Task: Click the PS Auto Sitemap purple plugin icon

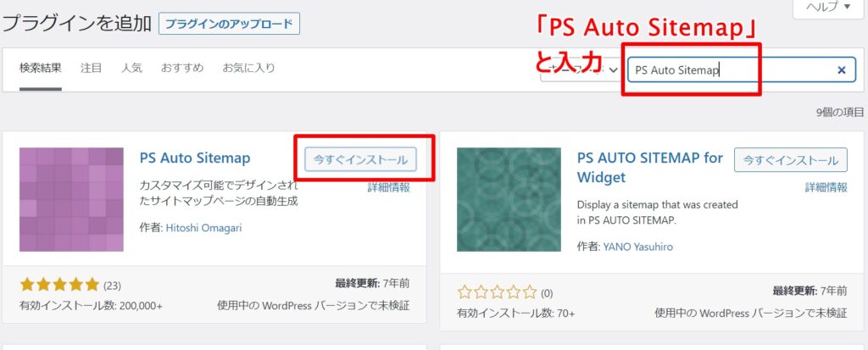Action: pyautogui.click(x=71, y=199)
